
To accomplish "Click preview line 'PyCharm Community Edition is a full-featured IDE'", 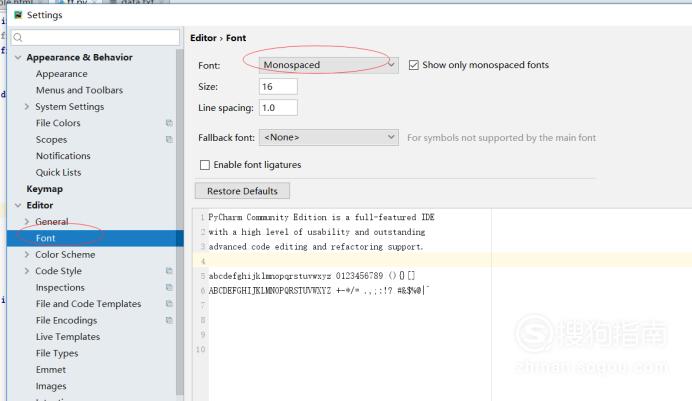I will pos(321,217).
